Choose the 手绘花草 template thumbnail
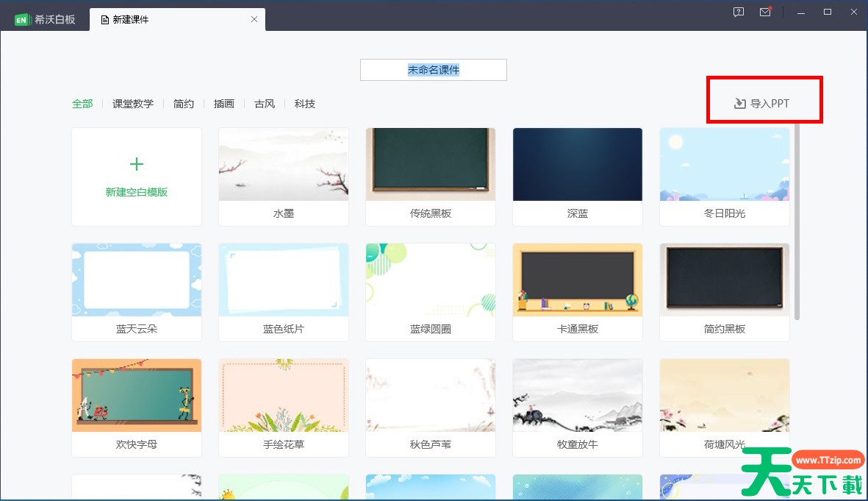 click(284, 395)
